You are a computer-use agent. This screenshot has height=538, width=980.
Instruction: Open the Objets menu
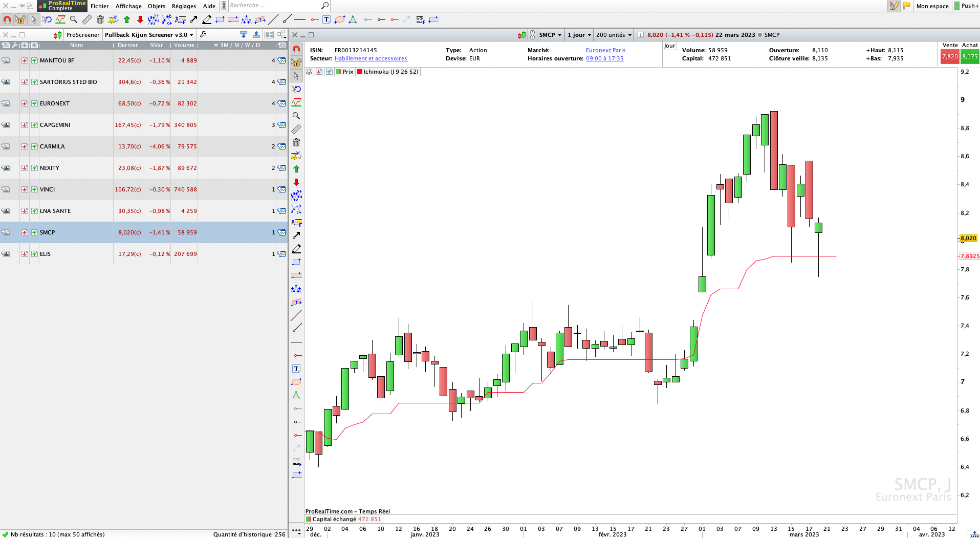(157, 6)
